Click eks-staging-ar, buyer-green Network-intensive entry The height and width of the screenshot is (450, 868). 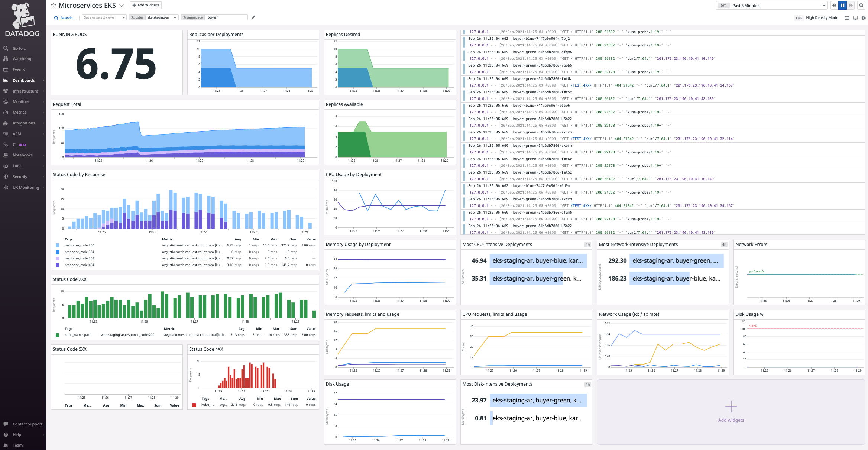[x=676, y=260]
